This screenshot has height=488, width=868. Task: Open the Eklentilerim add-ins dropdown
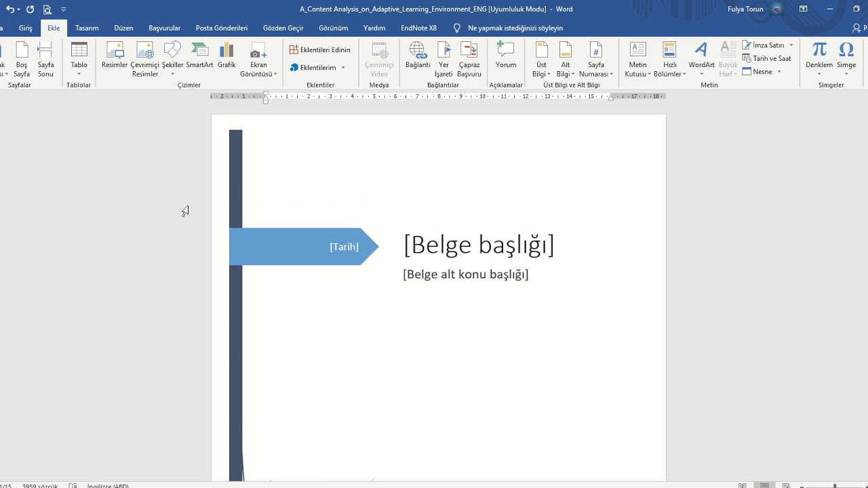click(x=317, y=68)
